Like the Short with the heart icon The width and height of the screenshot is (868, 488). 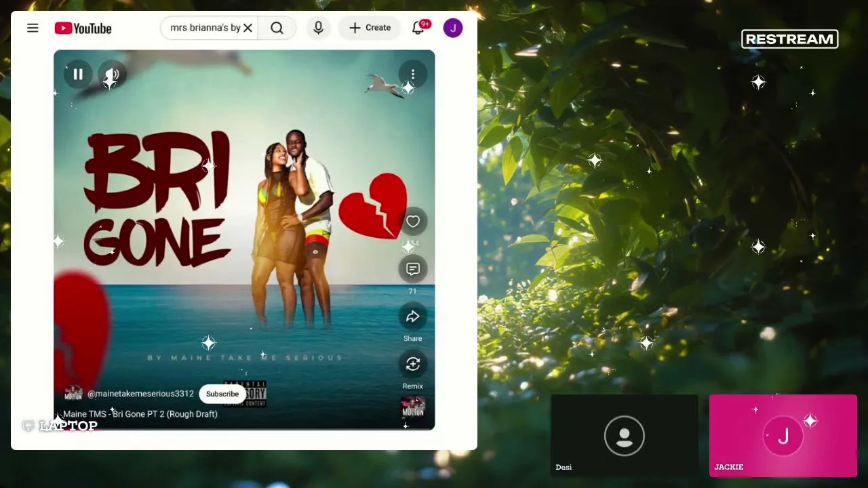pos(413,222)
